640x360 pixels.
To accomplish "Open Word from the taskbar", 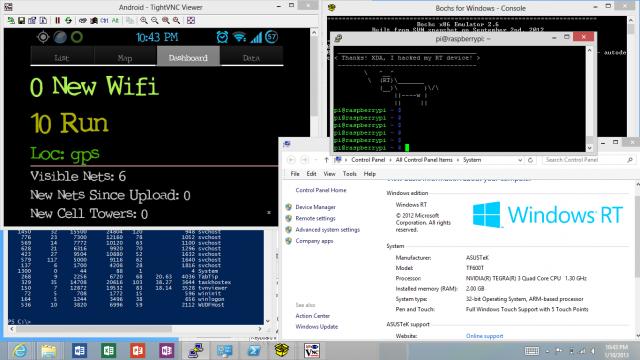I will pyautogui.click(x=79, y=351).
